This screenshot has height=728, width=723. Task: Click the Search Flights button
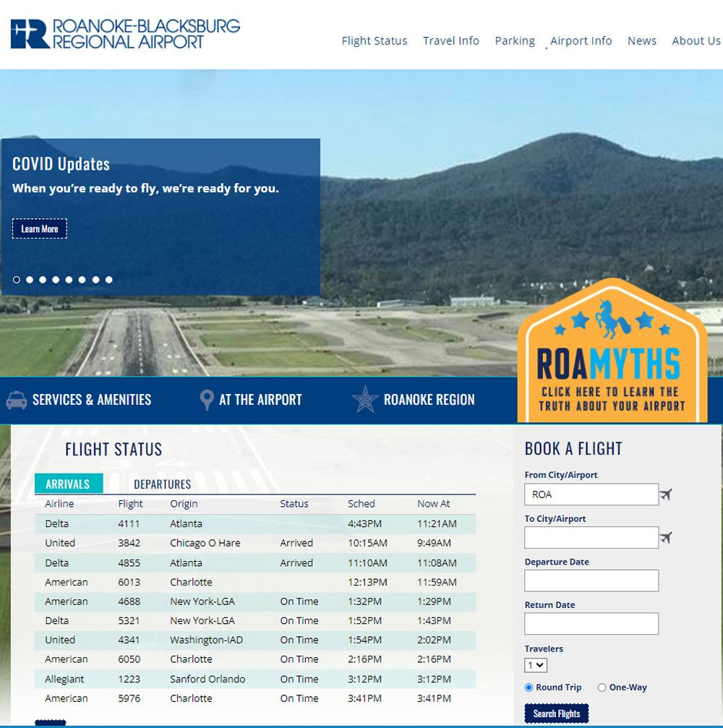click(556, 714)
